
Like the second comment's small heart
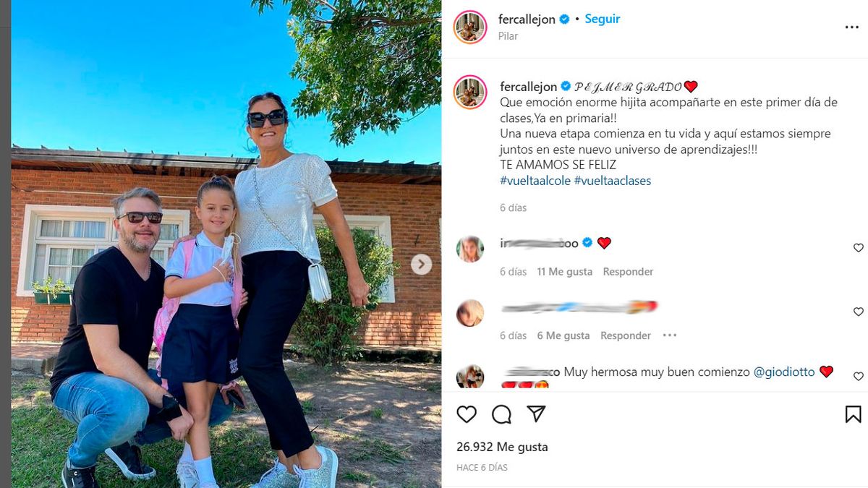pyautogui.click(x=859, y=312)
